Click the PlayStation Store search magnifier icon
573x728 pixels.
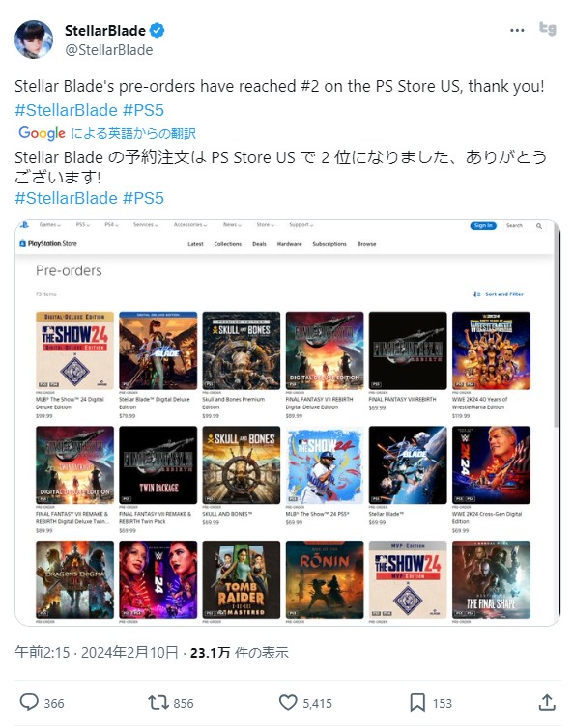(539, 226)
